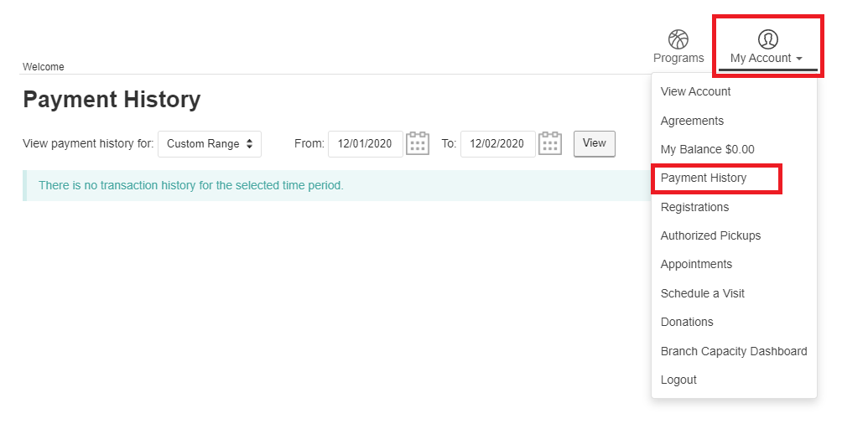Screen dimensions: 868x429
Task: Click the View button
Action: pos(594,143)
